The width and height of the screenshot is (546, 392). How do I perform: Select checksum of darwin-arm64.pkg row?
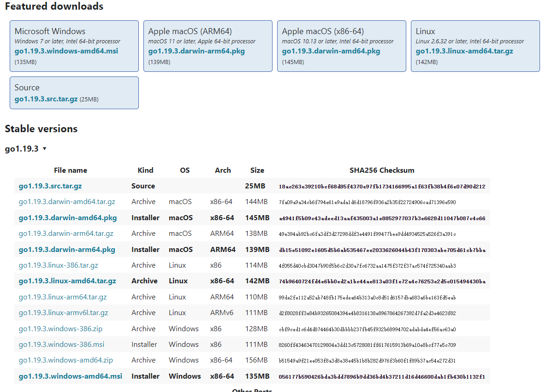pos(382,250)
